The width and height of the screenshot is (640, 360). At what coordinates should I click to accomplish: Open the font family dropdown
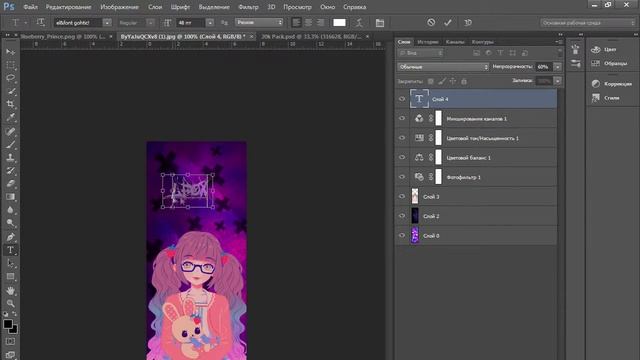[x=107, y=23]
